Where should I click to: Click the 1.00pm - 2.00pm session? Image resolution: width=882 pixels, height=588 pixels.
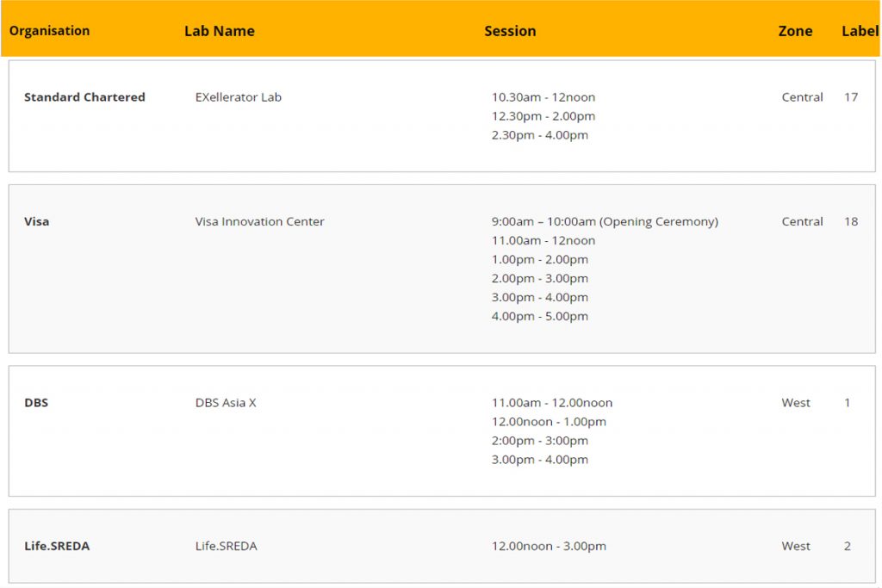point(540,260)
